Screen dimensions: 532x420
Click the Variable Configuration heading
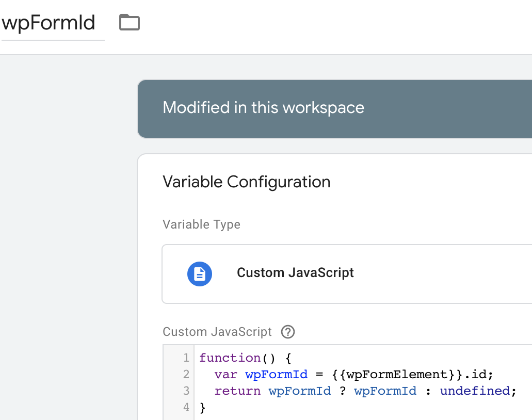pos(246,182)
